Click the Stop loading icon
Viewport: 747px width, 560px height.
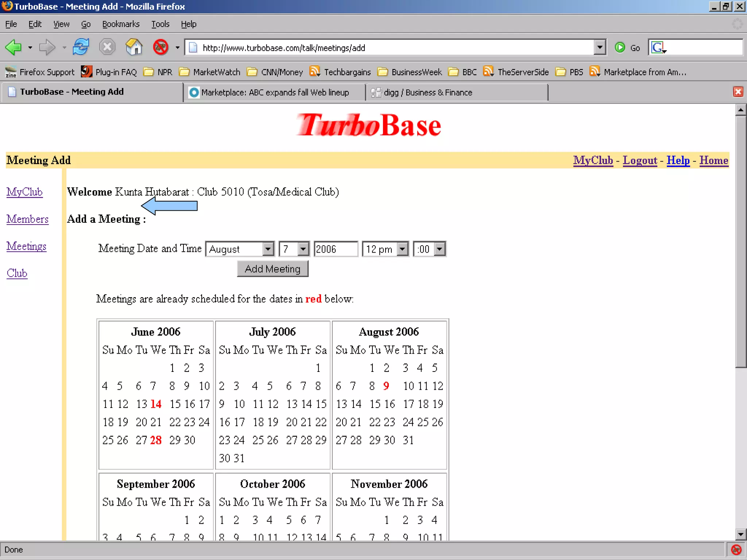tap(107, 47)
